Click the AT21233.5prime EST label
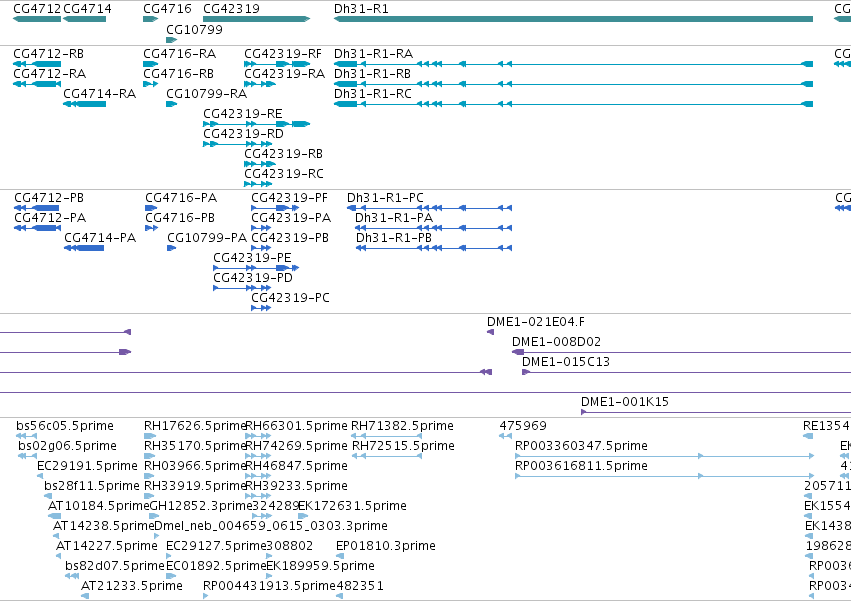This screenshot has width=851, height=601. coord(131,586)
